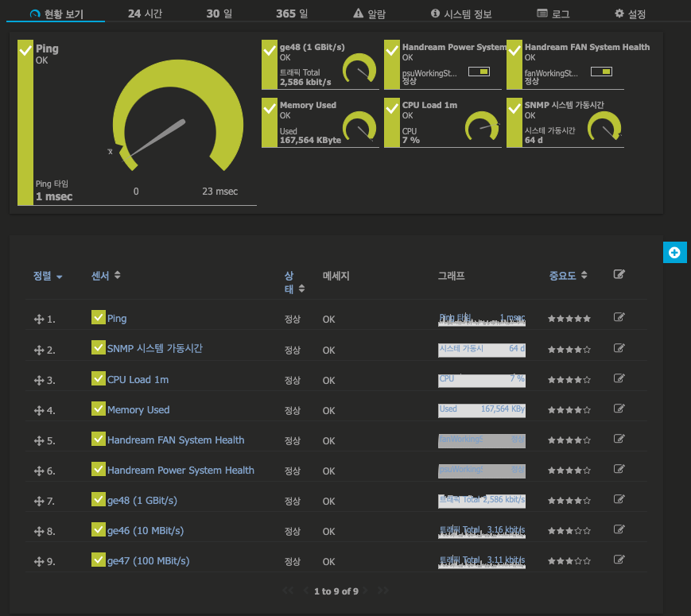Click status checkmark of Handream FAN System Health row

click(x=99, y=439)
